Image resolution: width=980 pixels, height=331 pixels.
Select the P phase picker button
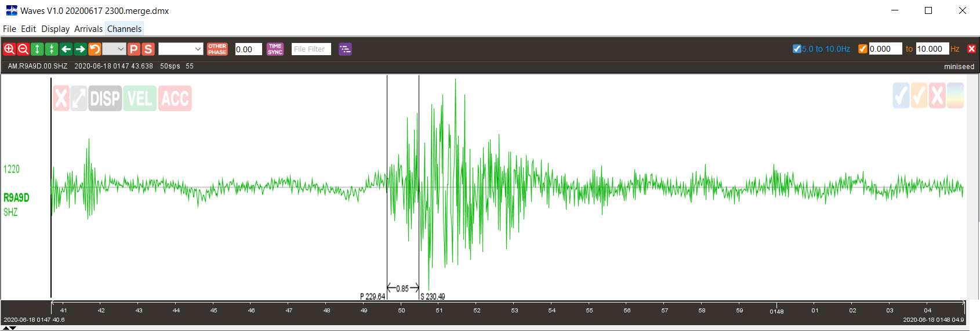click(x=133, y=49)
